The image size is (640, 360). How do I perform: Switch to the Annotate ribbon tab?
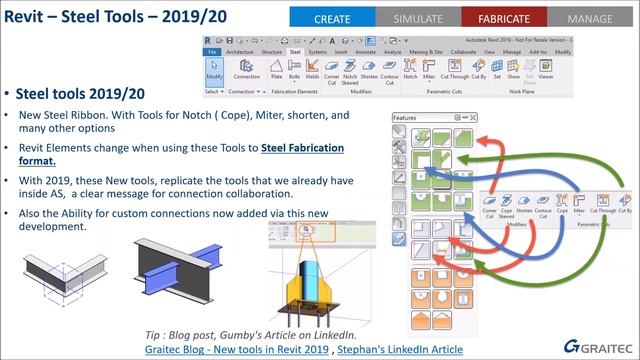tap(365, 52)
